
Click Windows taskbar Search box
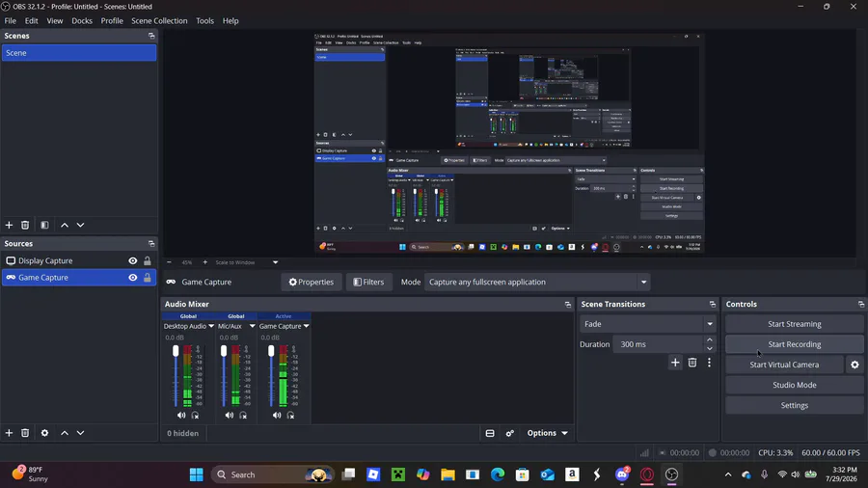click(272, 474)
